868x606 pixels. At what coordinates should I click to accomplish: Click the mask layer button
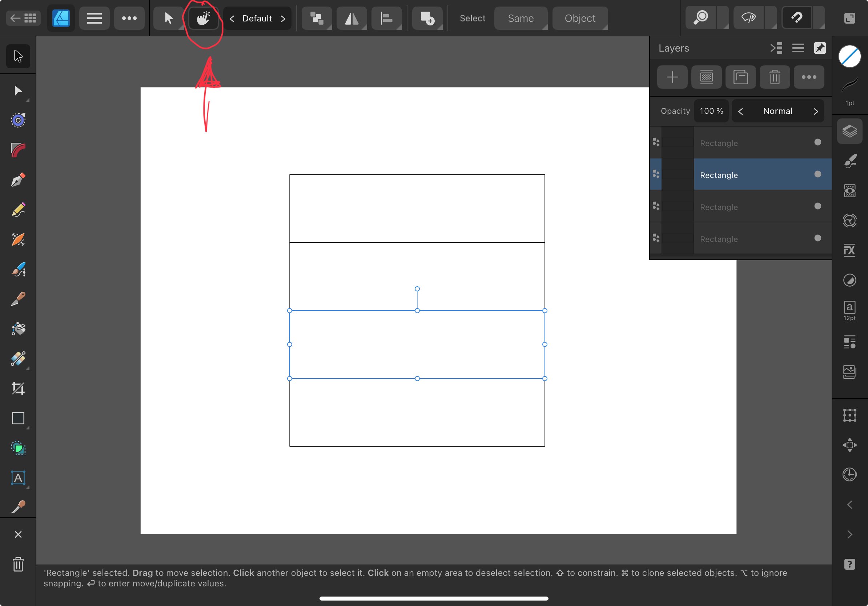(706, 77)
